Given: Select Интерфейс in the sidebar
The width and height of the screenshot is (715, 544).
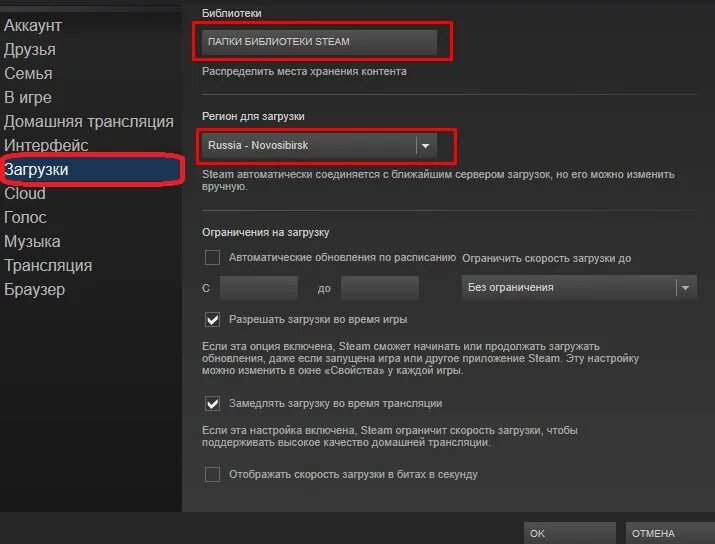Looking at the screenshot, I should coord(46,145).
